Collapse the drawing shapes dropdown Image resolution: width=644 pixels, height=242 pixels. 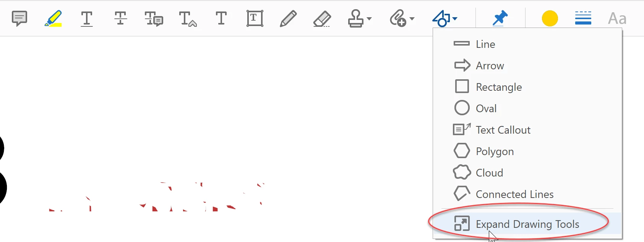pos(444,18)
